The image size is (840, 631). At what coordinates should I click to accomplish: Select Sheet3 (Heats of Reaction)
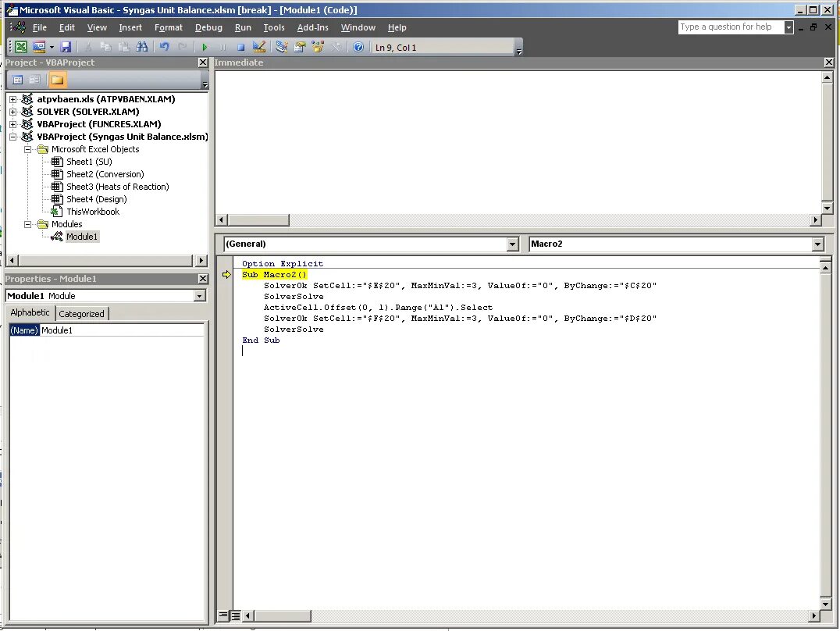[117, 187]
